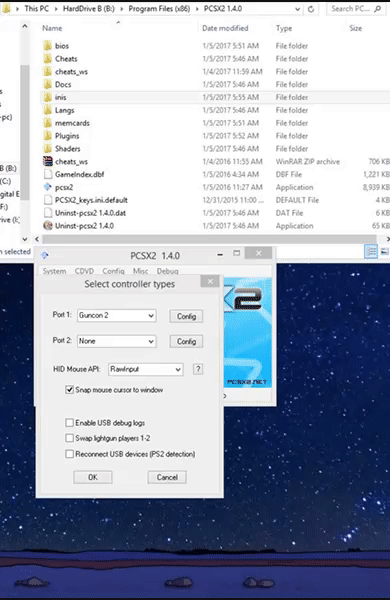Select the PCSX2_keys.ini.default file icon
This screenshot has width=390, height=600.
click(x=47, y=200)
